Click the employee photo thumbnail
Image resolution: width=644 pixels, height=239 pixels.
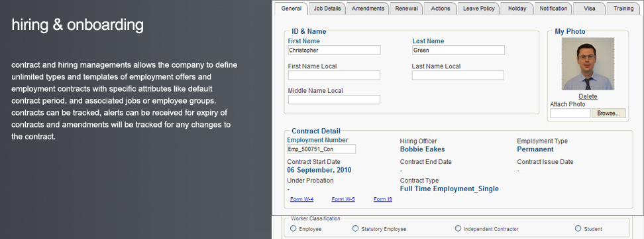[588, 64]
